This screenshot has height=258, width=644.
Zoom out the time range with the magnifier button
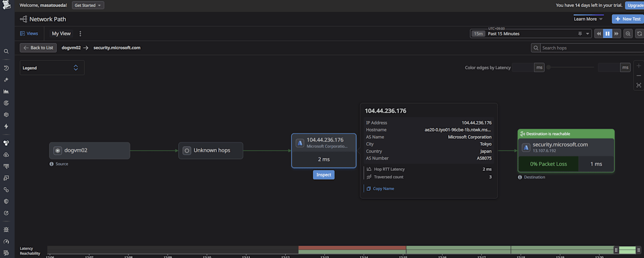(628, 33)
